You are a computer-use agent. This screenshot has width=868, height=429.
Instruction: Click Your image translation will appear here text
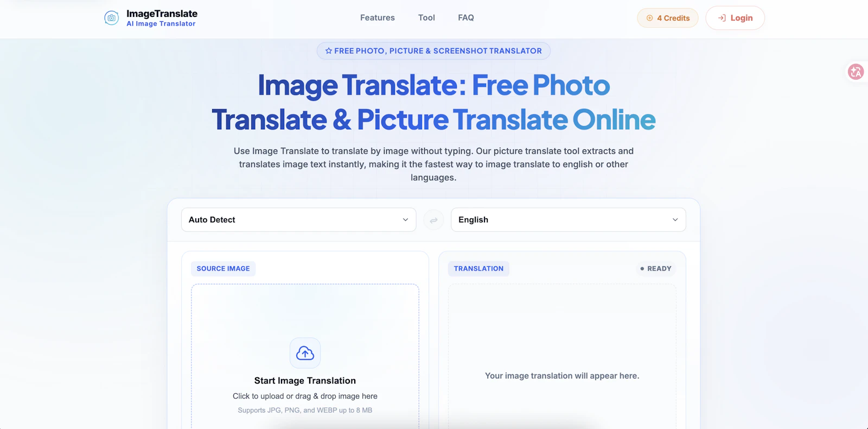562,376
